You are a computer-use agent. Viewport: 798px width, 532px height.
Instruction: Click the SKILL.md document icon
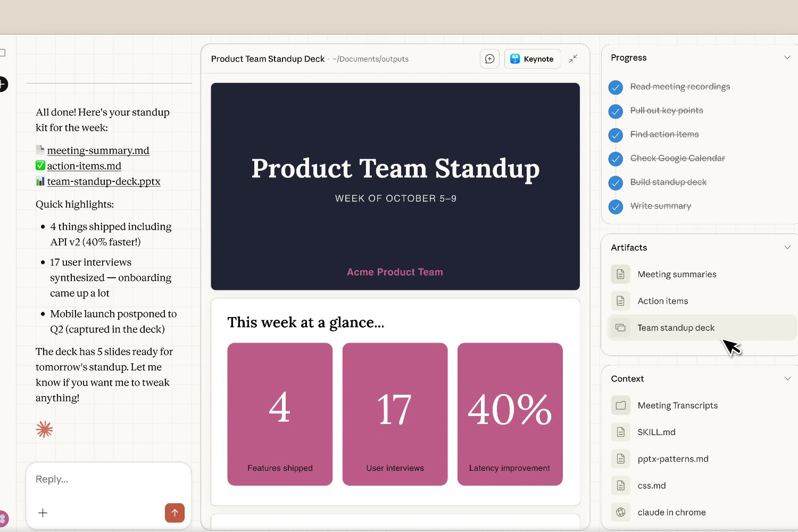[620, 432]
